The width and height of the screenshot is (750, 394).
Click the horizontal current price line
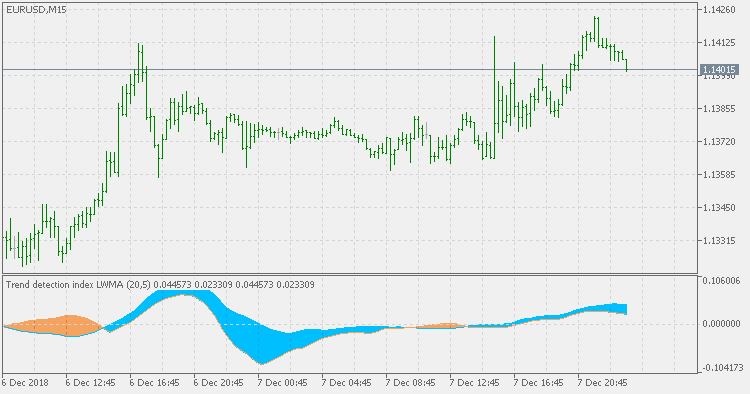[x=350, y=70]
